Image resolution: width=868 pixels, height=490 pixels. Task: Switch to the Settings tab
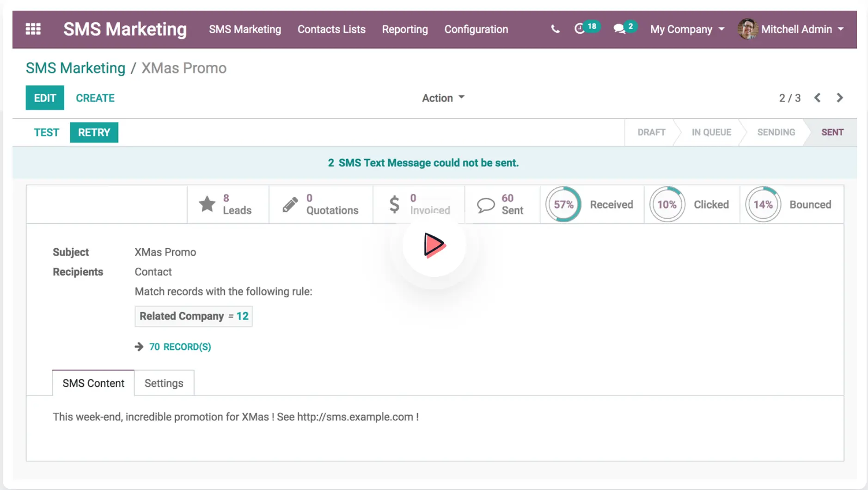164,383
